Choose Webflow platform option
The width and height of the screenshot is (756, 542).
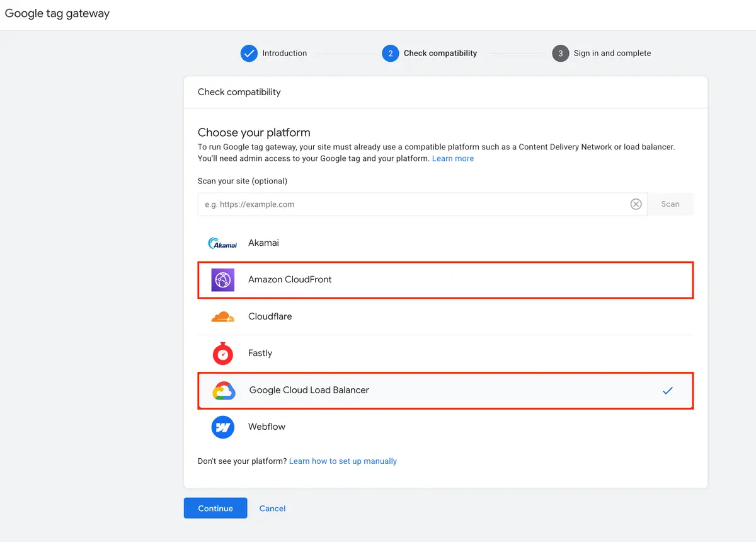(x=445, y=427)
